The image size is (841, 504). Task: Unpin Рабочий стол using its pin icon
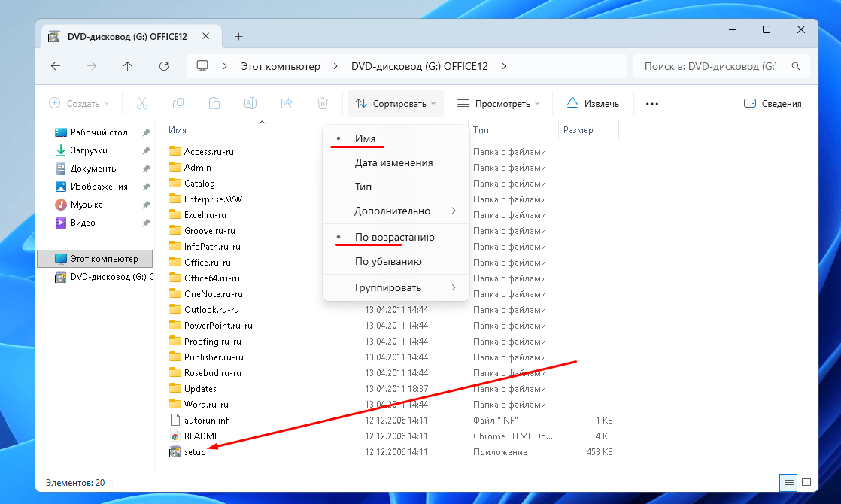tap(146, 132)
